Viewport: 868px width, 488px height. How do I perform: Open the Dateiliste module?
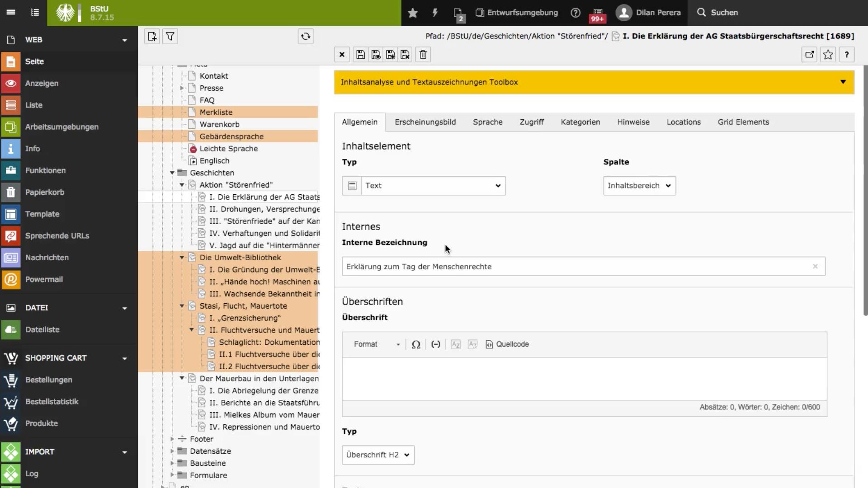pos(69,330)
